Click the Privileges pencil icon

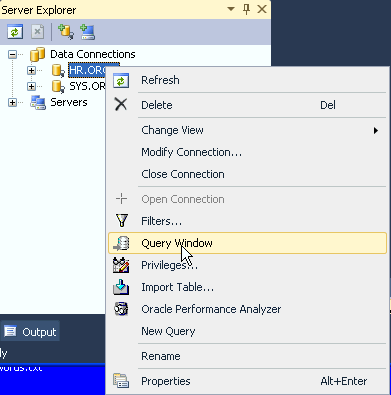(121, 265)
